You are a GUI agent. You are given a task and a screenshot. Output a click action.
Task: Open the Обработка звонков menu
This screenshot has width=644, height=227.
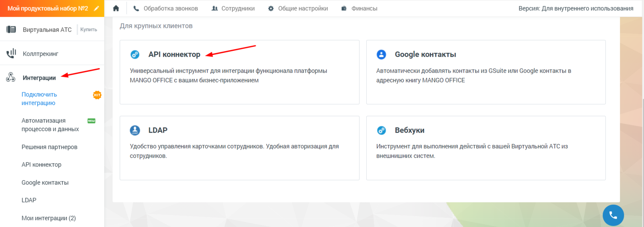(x=165, y=8)
